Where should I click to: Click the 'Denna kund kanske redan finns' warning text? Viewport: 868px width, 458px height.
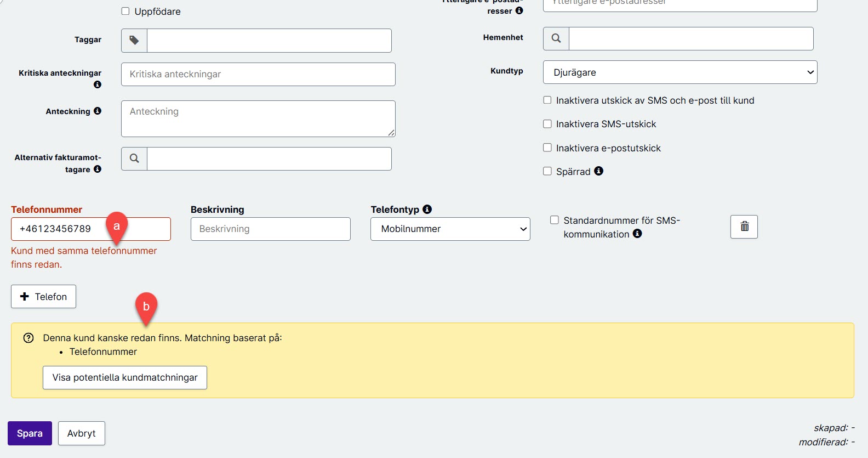tap(163, 338)
